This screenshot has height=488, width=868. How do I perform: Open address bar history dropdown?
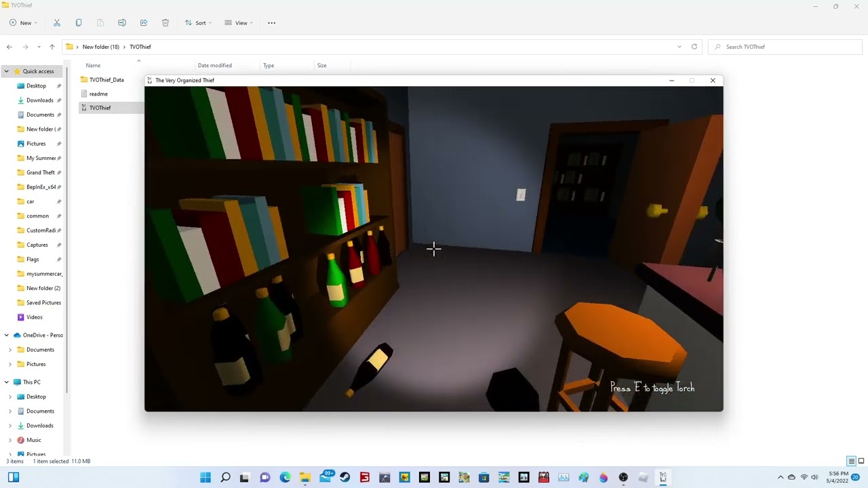[x=679, y=47]
